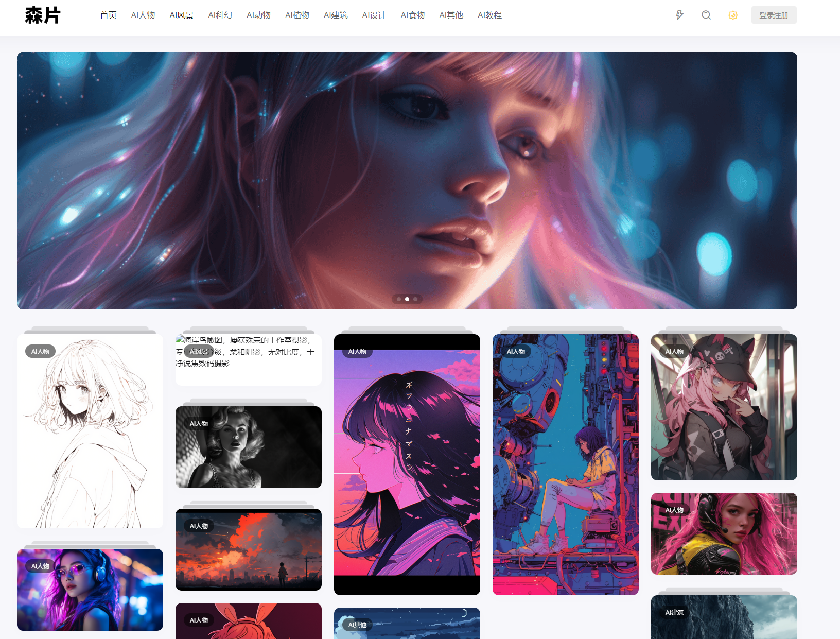
Task: Go to the AI设计 category
Action: pos(374,15)
